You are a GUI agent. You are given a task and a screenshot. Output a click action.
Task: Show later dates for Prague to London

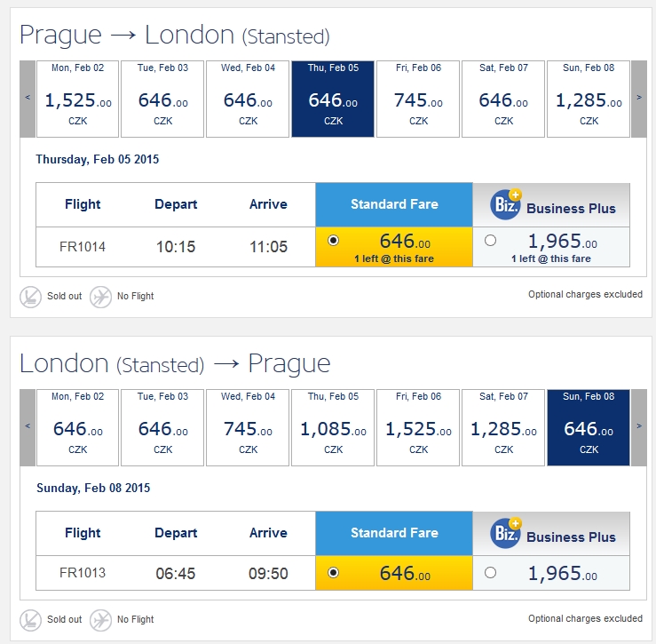(x=639, y=99)
